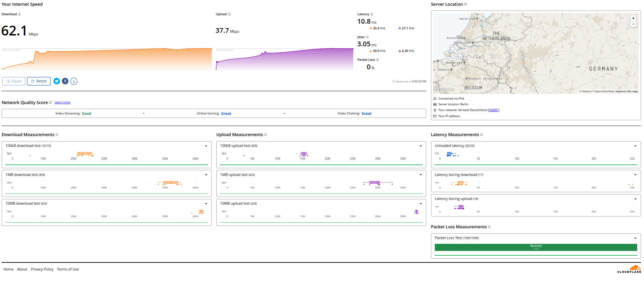644x281 pixels.
Task: Open the Network Quality Score info icon
Action: pos(50,102)
